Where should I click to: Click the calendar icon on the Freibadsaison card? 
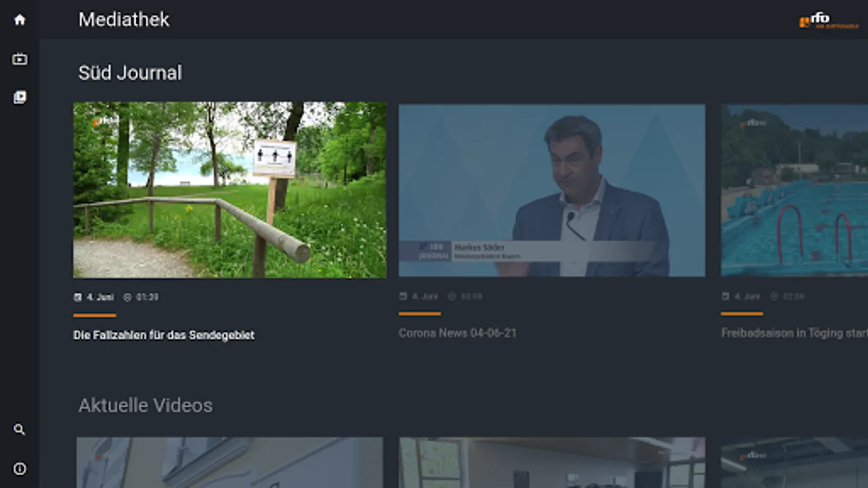(x=725, y=296)
